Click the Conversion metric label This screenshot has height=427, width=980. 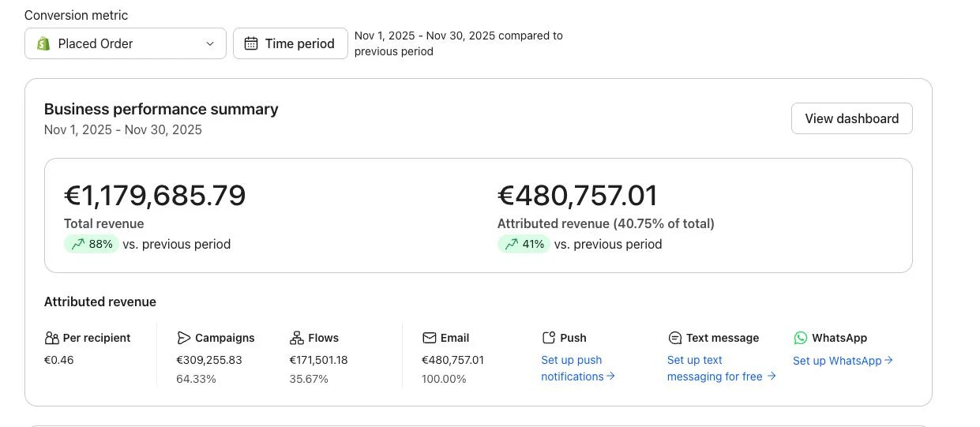[x=76, y=15]
